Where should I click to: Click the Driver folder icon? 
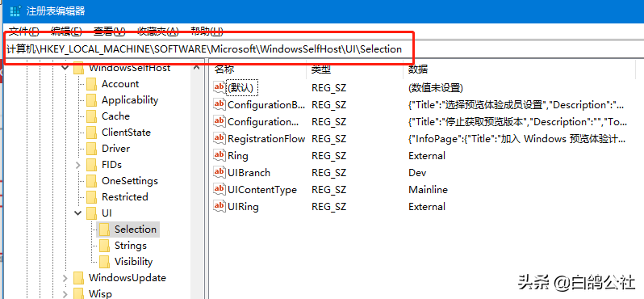coord(91,149)
